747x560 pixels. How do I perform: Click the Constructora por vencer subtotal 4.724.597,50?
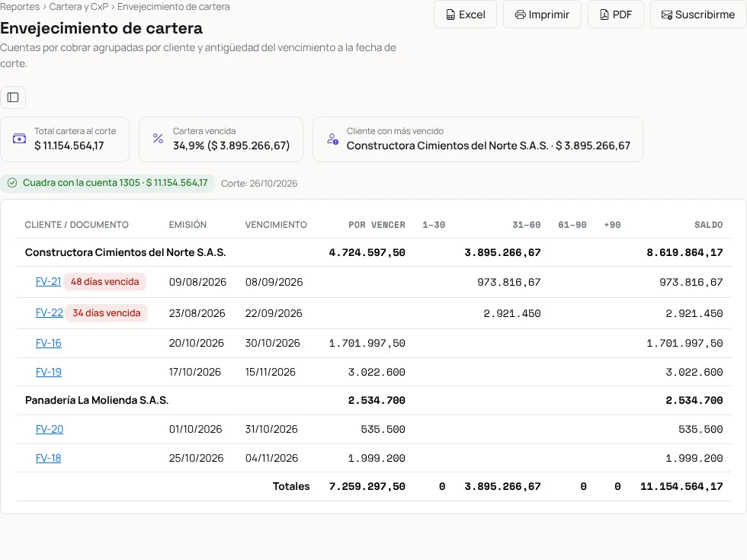click(x=367, y=252)
